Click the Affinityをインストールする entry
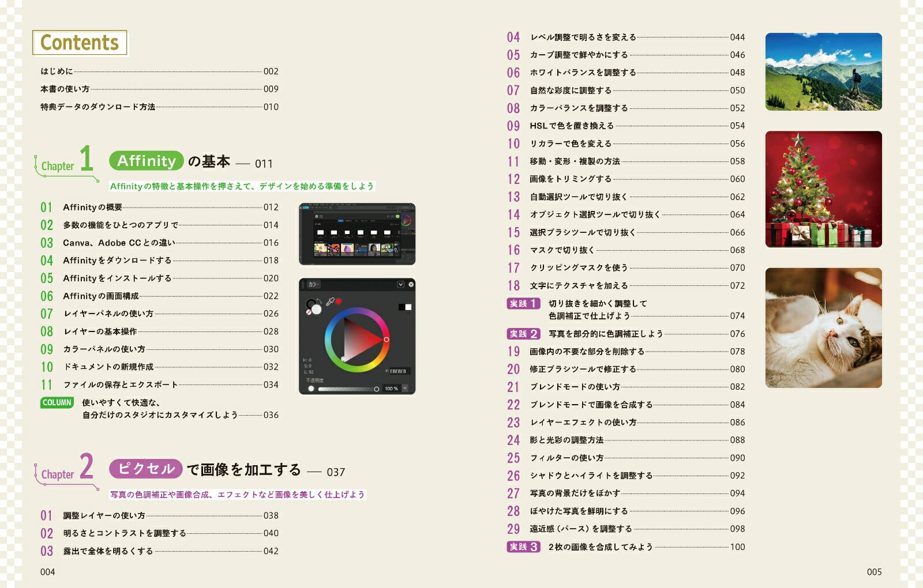Screen dimensions: 923x588 [159, 278]
